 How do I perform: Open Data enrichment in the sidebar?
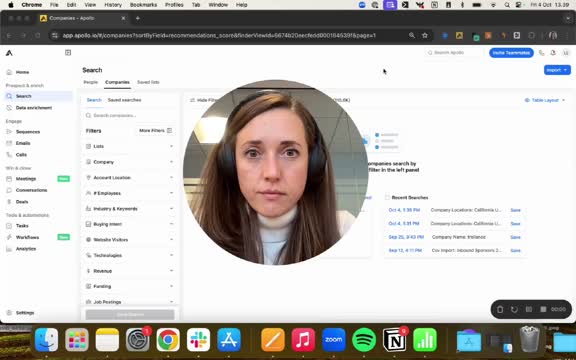pos(33,108)
